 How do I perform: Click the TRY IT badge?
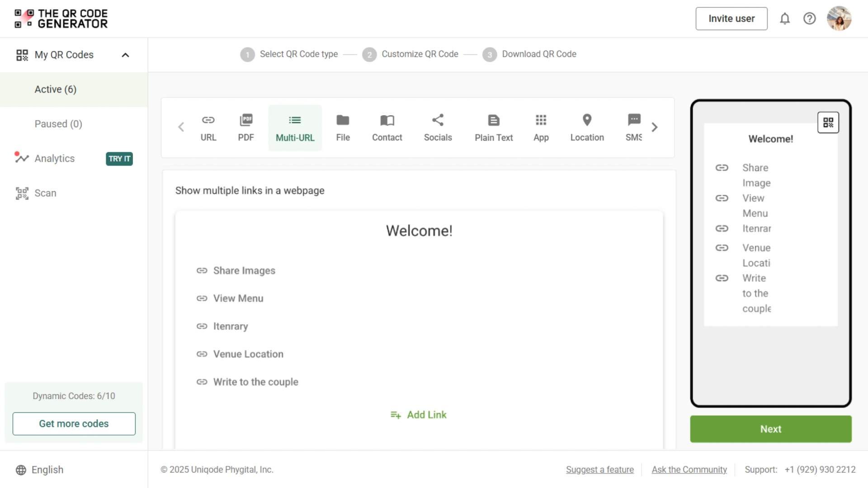click(119, 159)
